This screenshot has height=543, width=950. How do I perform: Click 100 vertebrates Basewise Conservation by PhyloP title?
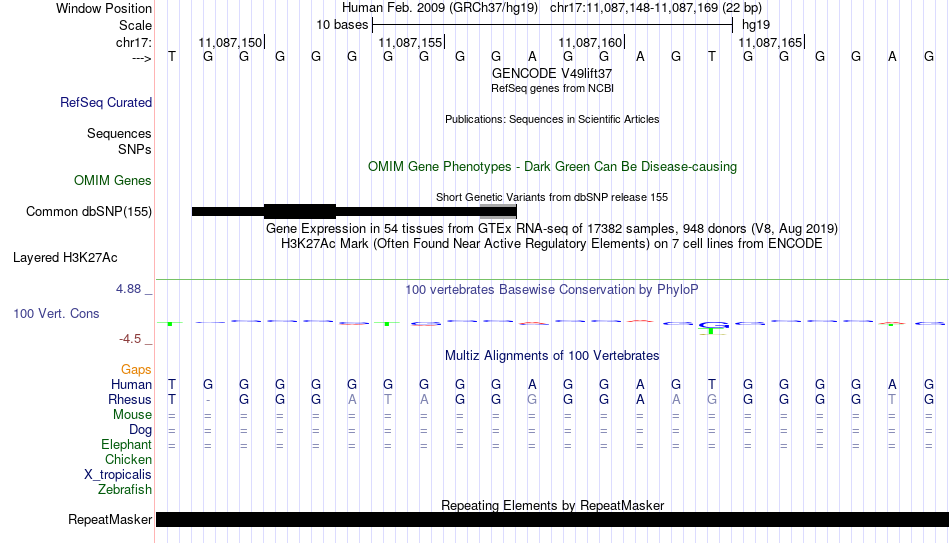(x=552, y=290)
